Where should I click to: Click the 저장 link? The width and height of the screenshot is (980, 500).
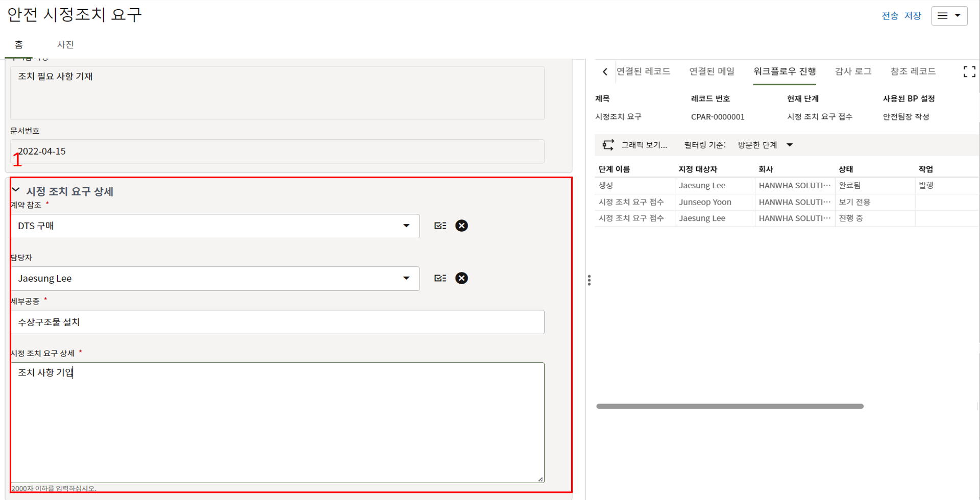point(913,16)
